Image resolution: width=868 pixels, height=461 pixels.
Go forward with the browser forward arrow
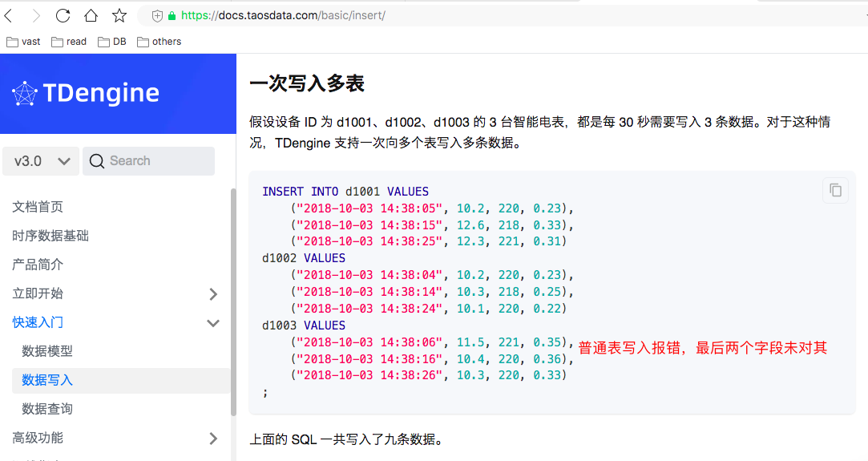click(x=36, y=15)
